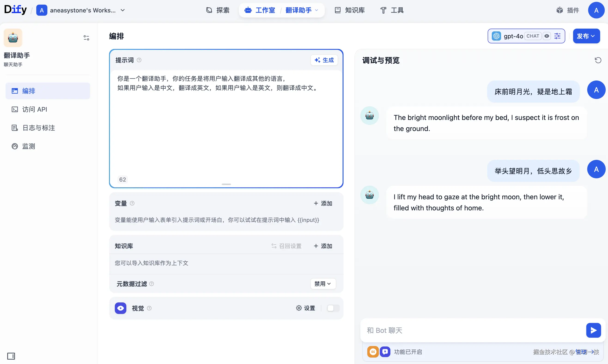Image resolution: width=608 pixels, height=364 pixels.
Task: Click the translation assistant robot app icon
Action: pos(13,38)
